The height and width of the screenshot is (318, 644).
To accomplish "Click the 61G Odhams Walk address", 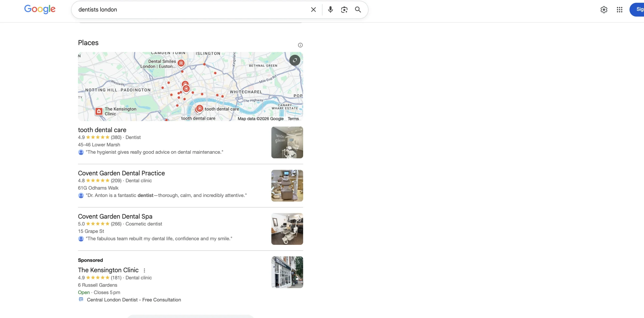I will [98, 188].
